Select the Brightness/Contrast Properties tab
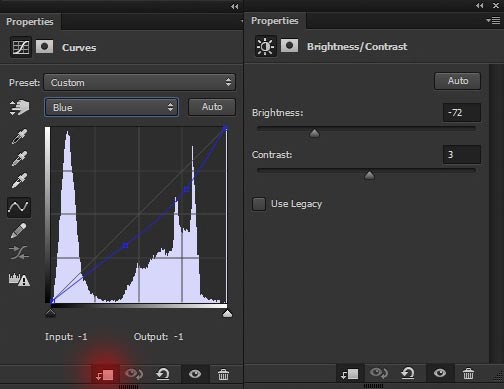 coord(275,21)
